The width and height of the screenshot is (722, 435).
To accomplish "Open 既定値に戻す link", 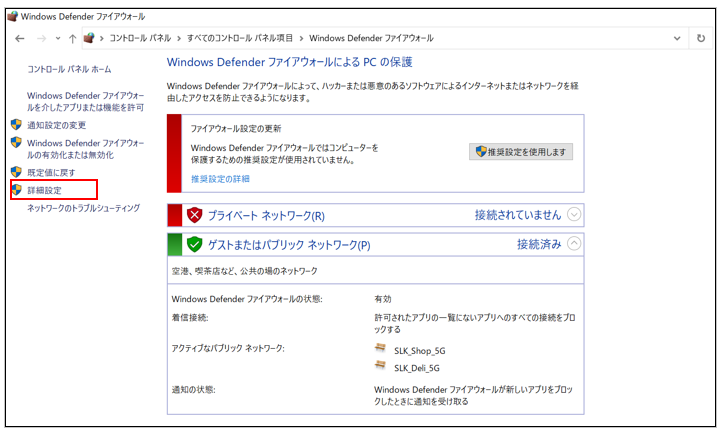I will pos(51,173).
